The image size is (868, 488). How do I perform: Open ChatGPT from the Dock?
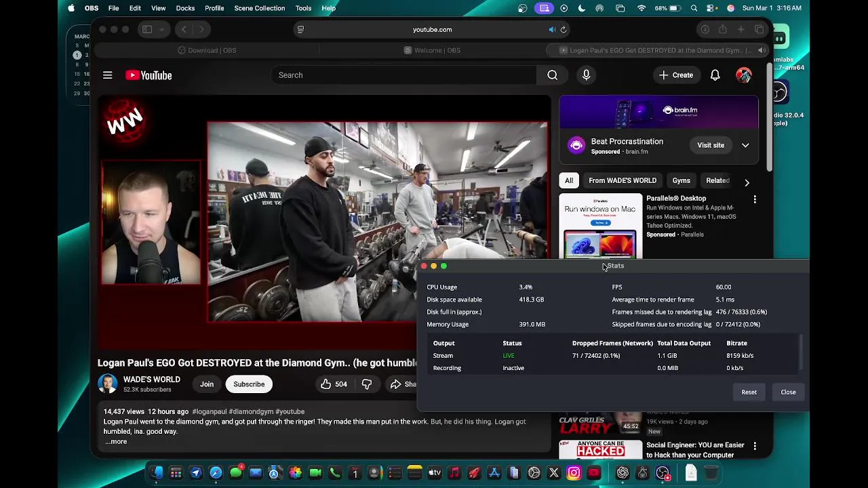click(x=623, y=473)
